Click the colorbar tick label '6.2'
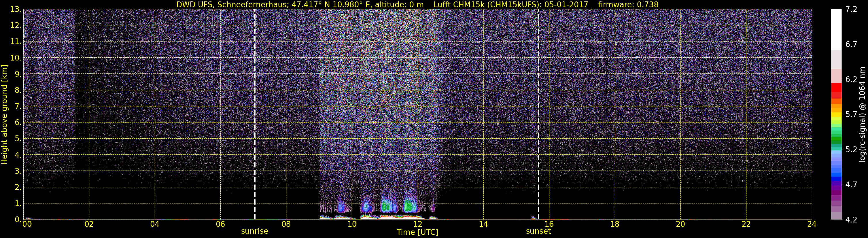The image size is (868, 238). coord(851,79)
